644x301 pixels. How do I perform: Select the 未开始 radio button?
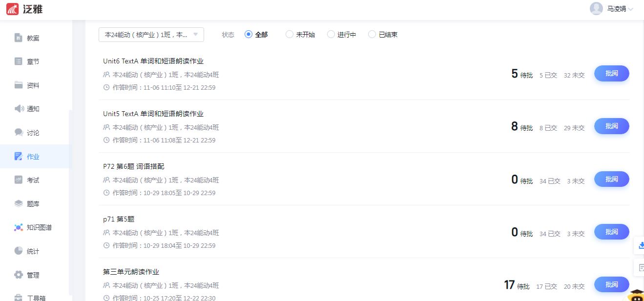click(290, 35)
